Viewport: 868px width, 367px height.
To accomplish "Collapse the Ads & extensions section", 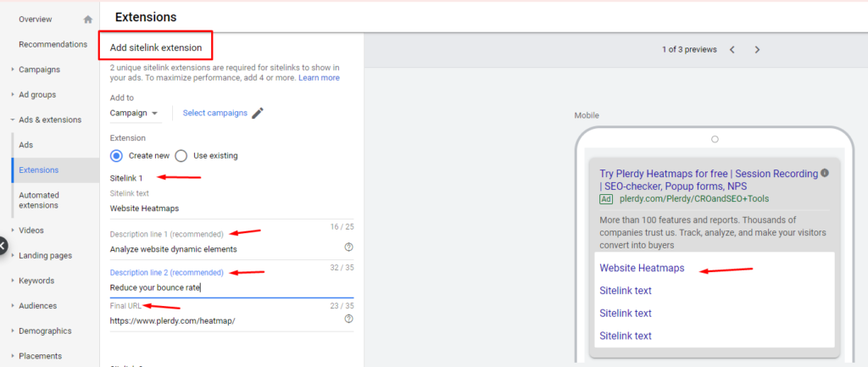I will [13, 120].
